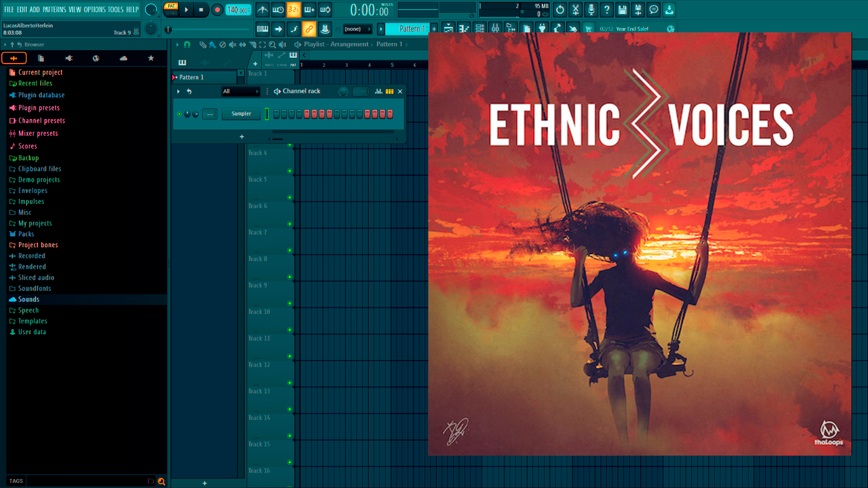Select the browser cloud tab
This screenshot has height=488, width=868.
tap(123, 58)
